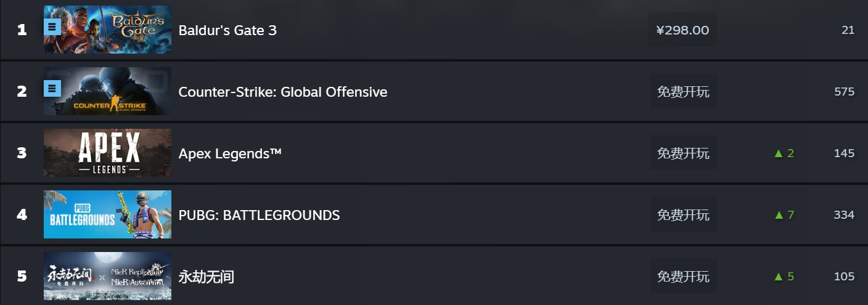Click 免费开玩 for 永劫无间
This screenshot has width=868, height=305.
click(x=683, y=276)
